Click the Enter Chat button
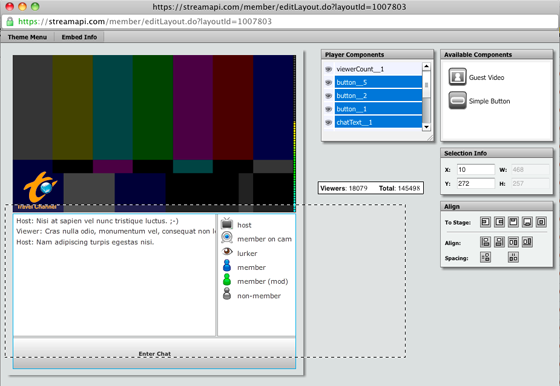This screenshot has height=386, width=560. coord(154,353)
